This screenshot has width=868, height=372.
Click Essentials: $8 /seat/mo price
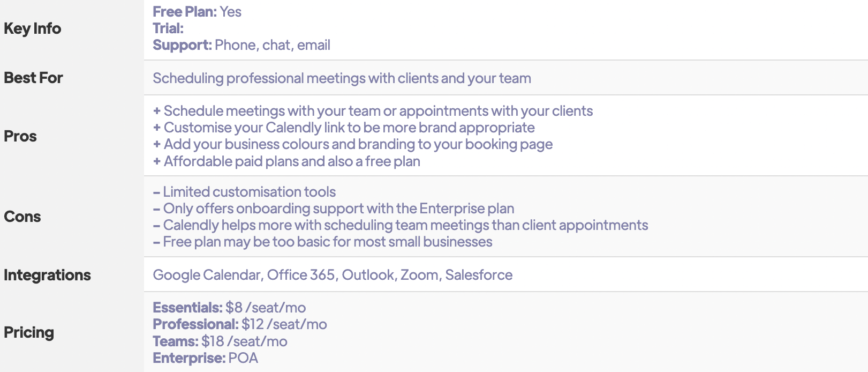coord(229,308)
